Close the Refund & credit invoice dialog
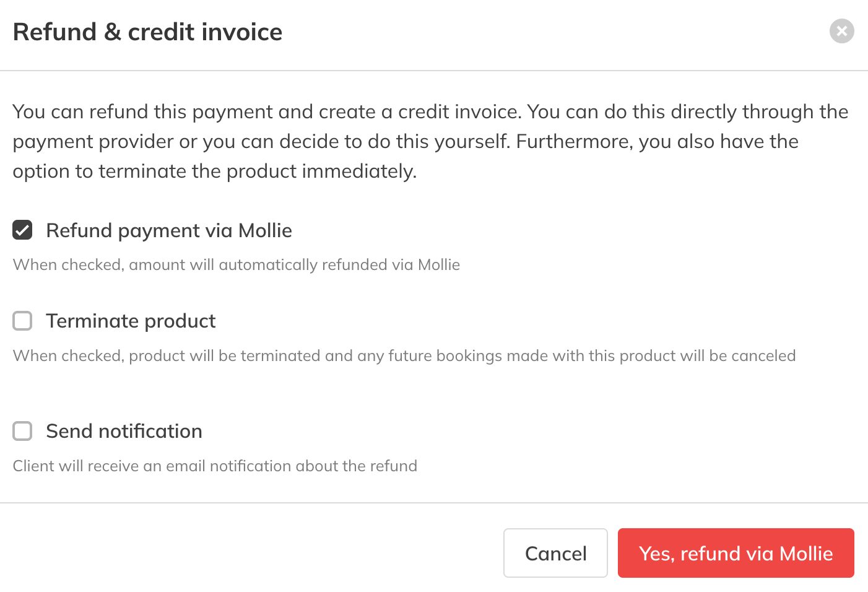This screenshot has width=868, height=592. [841, 31]
